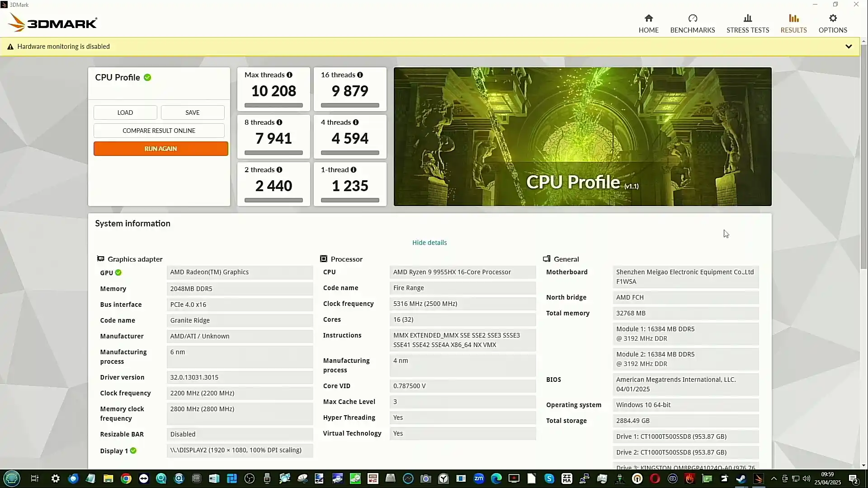Click the info icon beside 16 threads
Viewport: 868px width, 488px height.
tap(360, 75)
